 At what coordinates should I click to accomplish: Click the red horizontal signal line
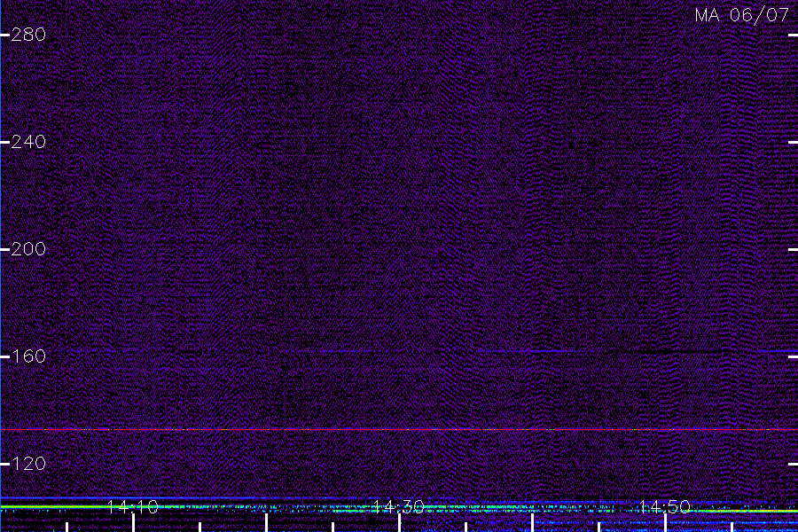tap(399, 430)
